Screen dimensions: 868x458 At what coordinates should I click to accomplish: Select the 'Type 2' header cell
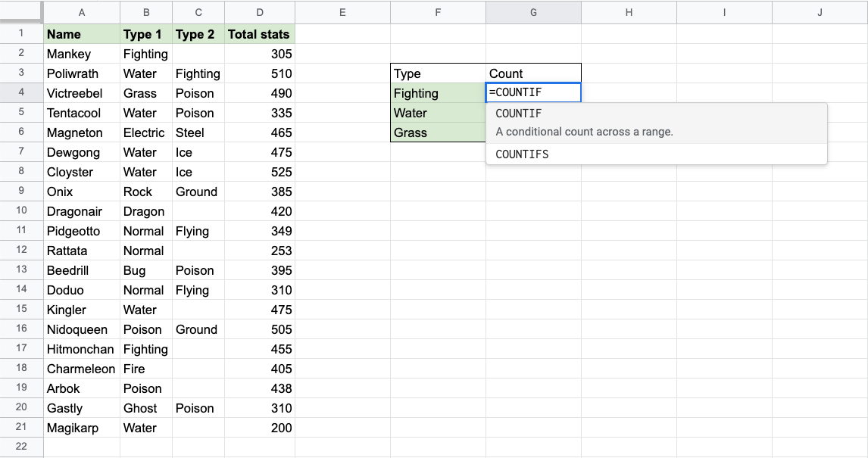pyautogui.click(x=198, y=34)
